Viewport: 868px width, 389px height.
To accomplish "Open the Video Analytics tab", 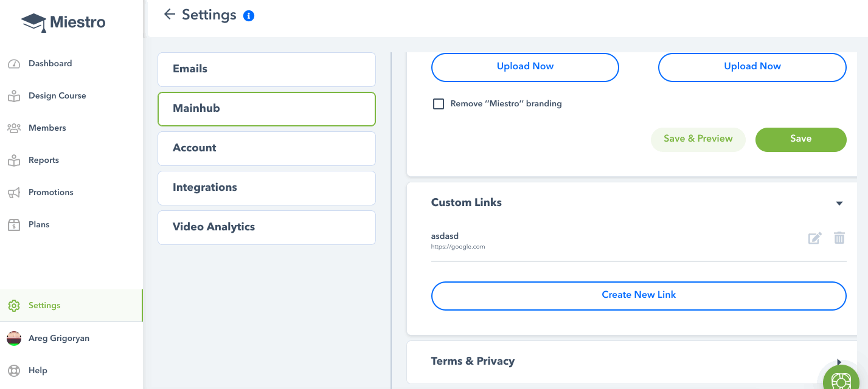I will [266, 227].
